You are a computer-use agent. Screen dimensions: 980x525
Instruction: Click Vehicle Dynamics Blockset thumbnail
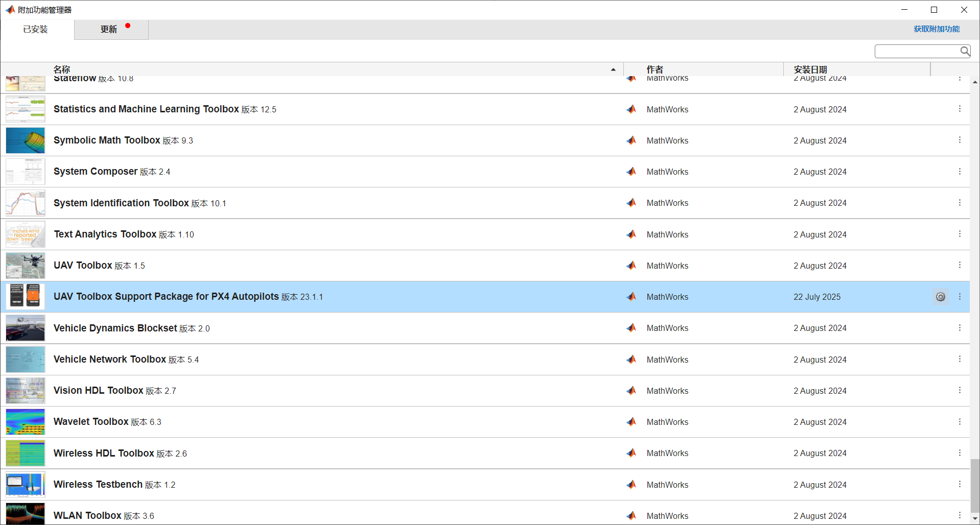tap(25, 328)
